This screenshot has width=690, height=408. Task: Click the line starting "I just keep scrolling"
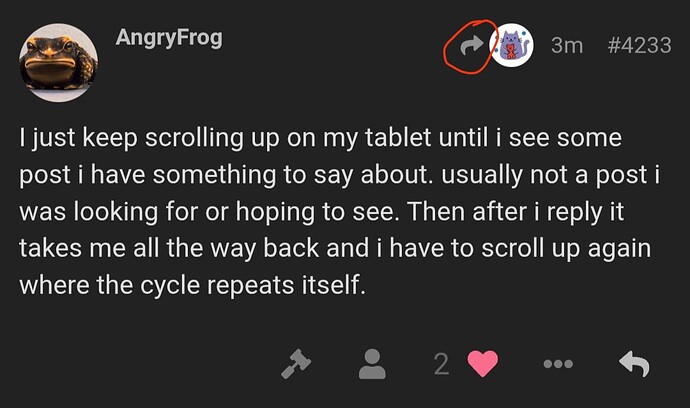tap(320, 136)
